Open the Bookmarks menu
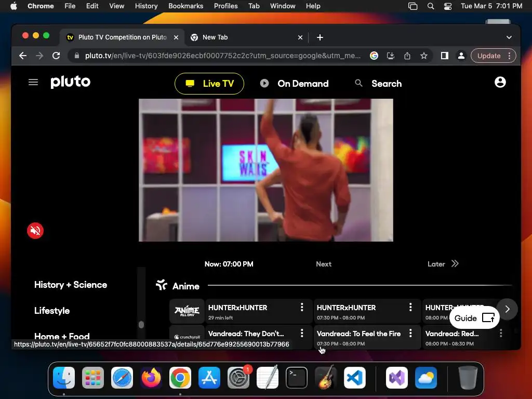This screenshot has width=532, height=399. tap(185, 6)
